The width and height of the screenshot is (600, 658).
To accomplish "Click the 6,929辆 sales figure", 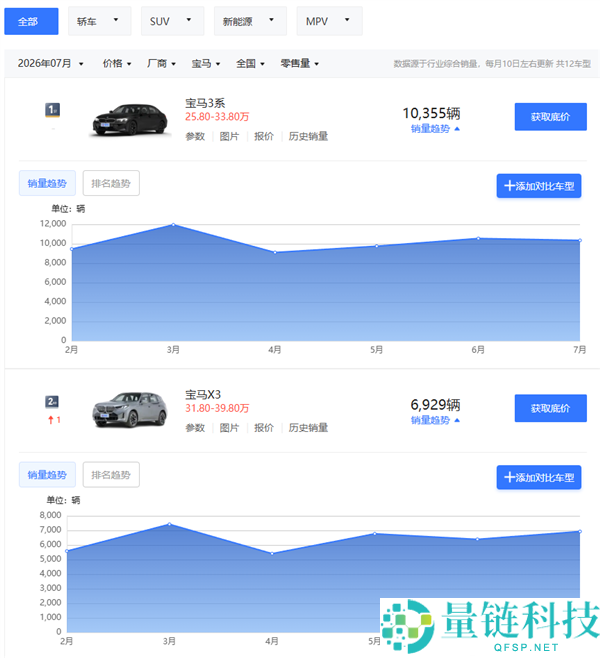I will pos(435,405).
